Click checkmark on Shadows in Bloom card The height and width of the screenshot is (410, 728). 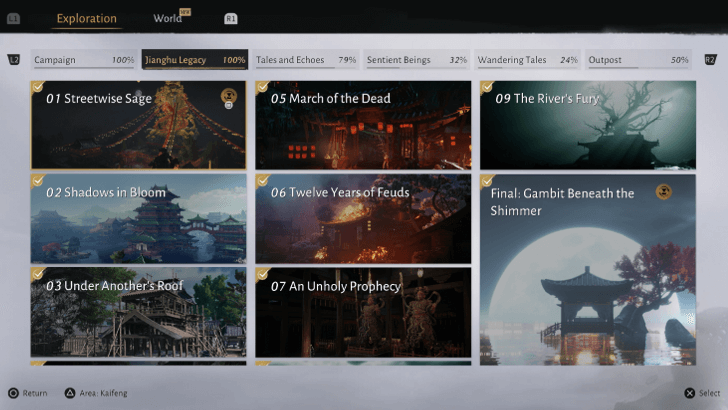coord(38,180)
